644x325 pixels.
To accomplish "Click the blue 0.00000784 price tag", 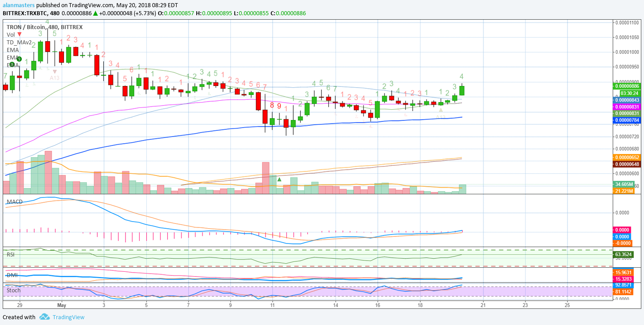I will point(627,120).
